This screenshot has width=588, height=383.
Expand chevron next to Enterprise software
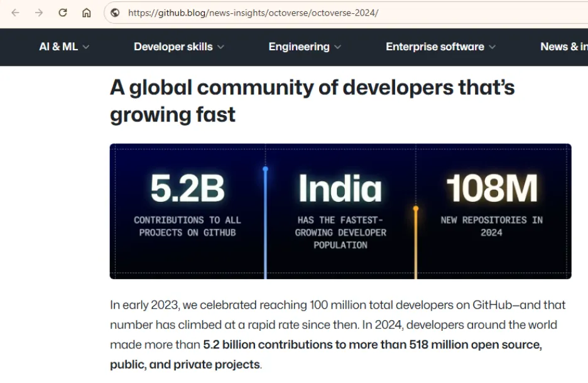492,47
